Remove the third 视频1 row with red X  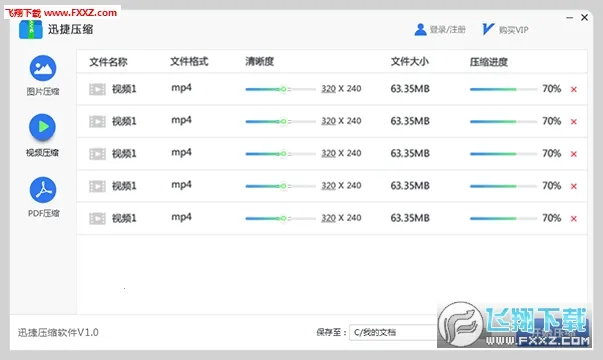574,154
